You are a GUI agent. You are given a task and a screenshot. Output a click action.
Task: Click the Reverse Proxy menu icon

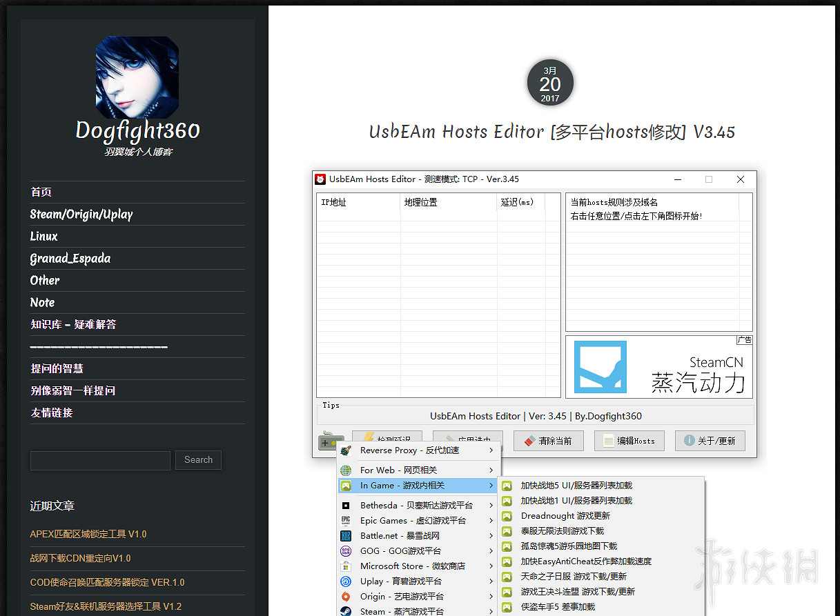(346, 450)
